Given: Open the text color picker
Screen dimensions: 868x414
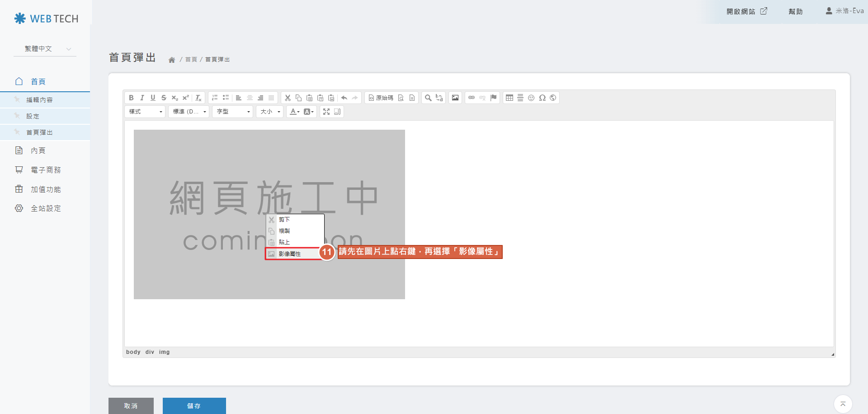Looking at the screenshot, I should [295, 112].
